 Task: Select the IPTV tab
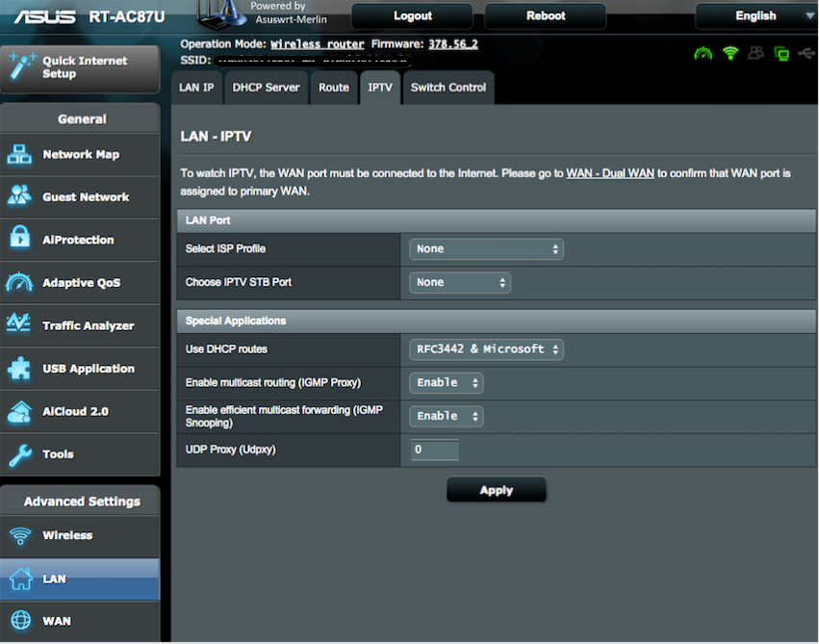pos(380,88)
